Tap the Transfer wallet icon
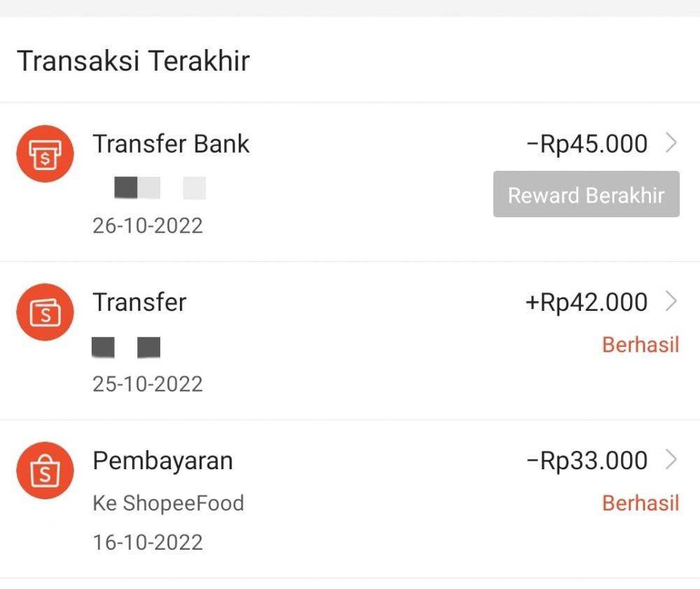The height and width of the screenshot is (589, 700). coord(45,312)
